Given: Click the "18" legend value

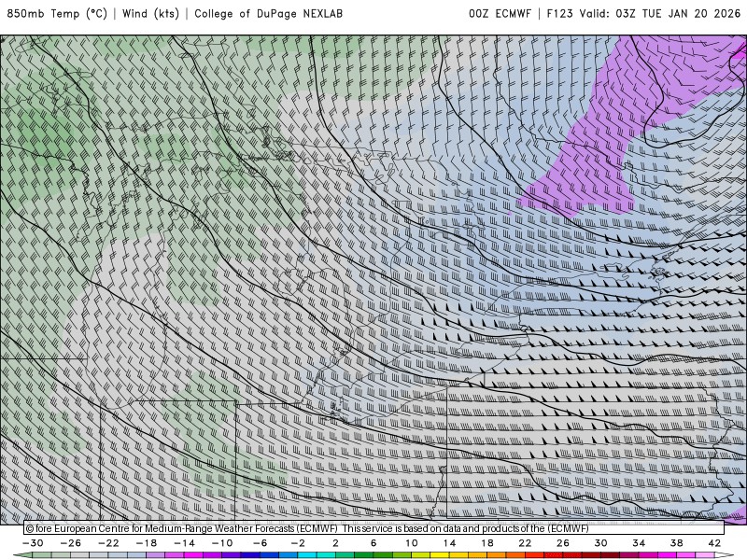Looking at the screenshot, I should point(487,543).
